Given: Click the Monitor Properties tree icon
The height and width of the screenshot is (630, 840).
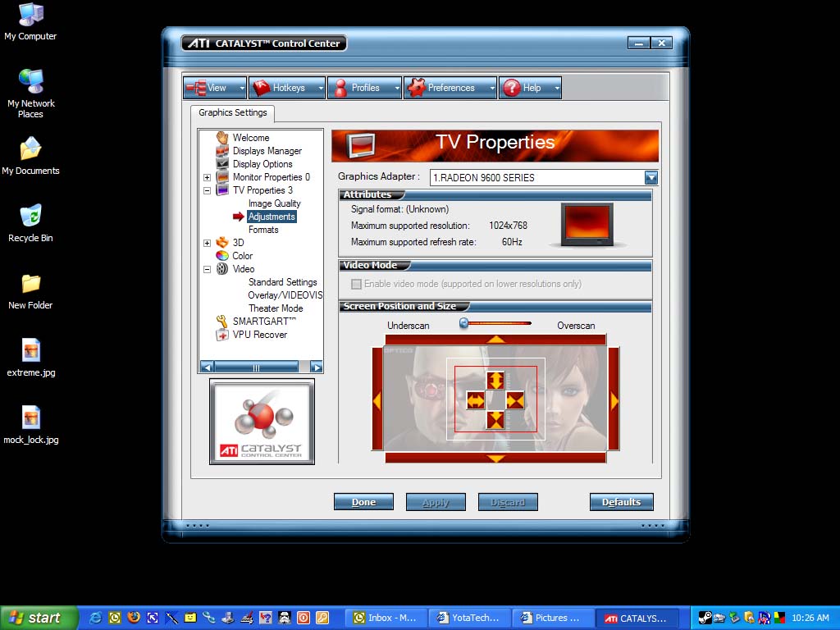Looking at the screenshot, I should click(x=221, y=177).
